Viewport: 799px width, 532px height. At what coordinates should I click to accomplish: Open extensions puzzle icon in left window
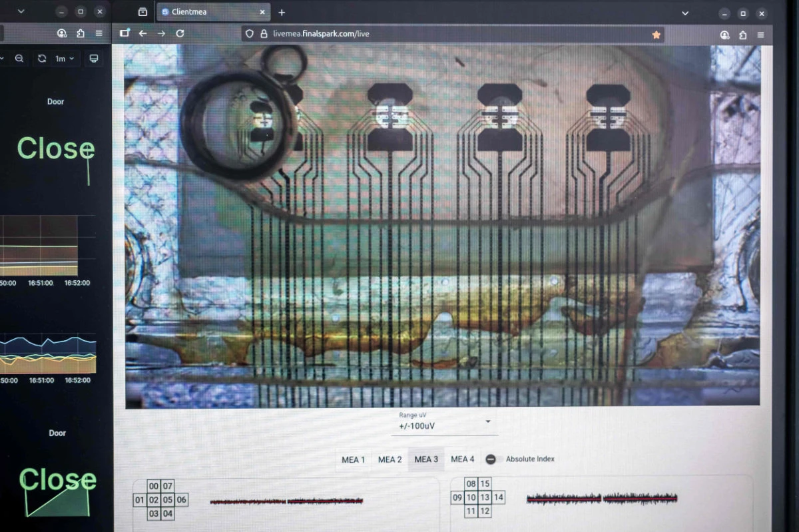(x=81, y=33)
